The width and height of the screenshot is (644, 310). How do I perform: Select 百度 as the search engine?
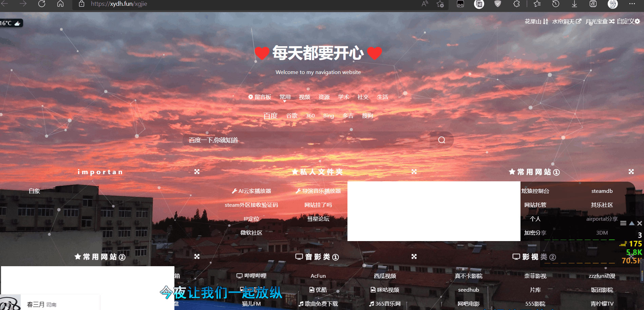point(270,116)
